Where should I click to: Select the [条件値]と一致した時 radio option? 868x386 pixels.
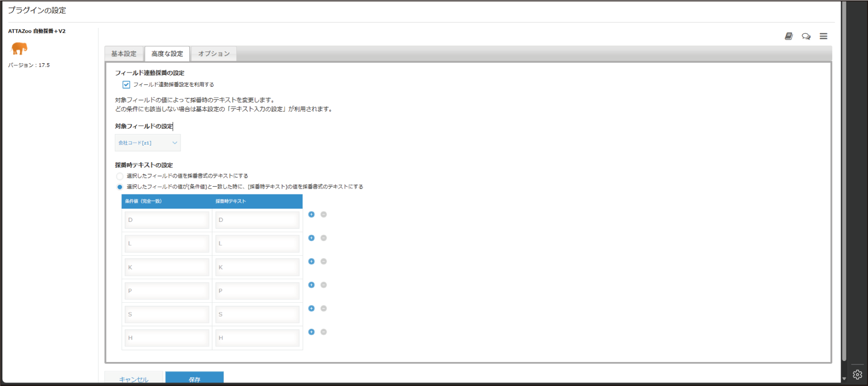[x=120, y=187]
